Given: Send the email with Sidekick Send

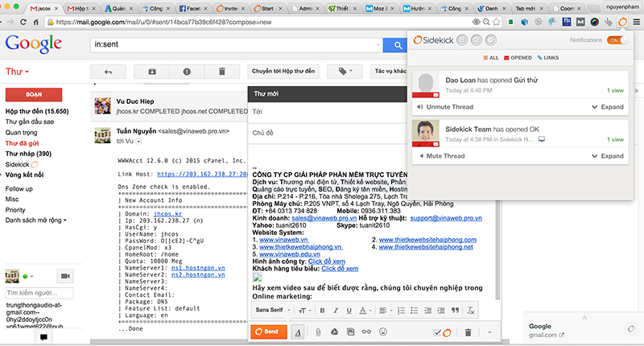Looking at the screenshot, I should 269,332.
